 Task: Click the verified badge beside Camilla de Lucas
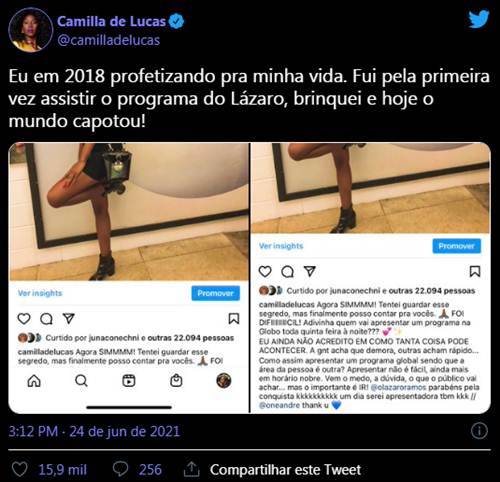coord(176,21)
